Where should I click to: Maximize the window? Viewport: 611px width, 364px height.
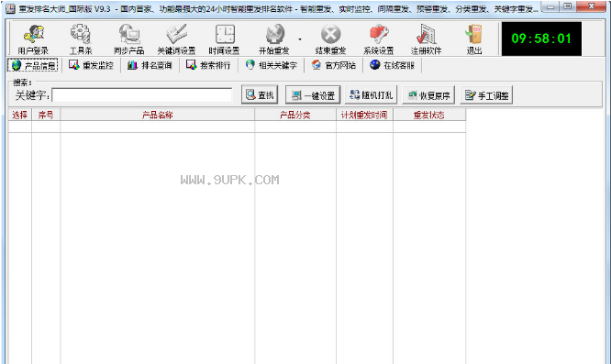click(568, 6)
